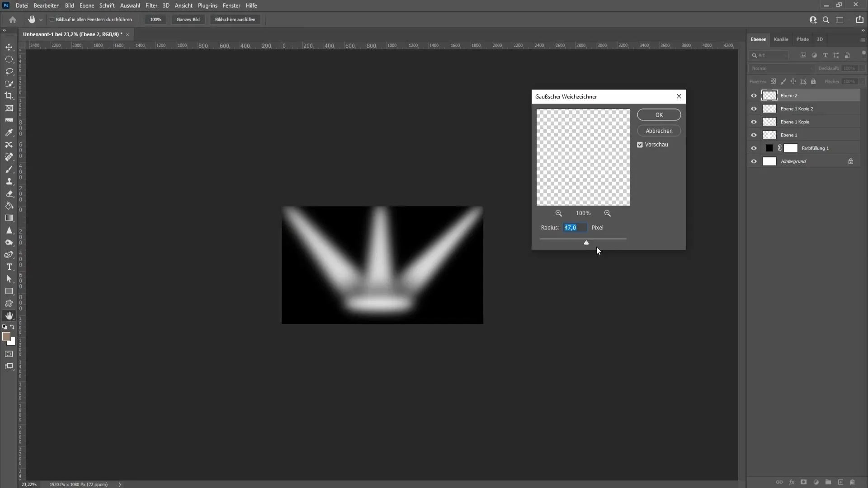Select the Clone Stamp tool
868x488 pixels.
[x=9, y=181]
